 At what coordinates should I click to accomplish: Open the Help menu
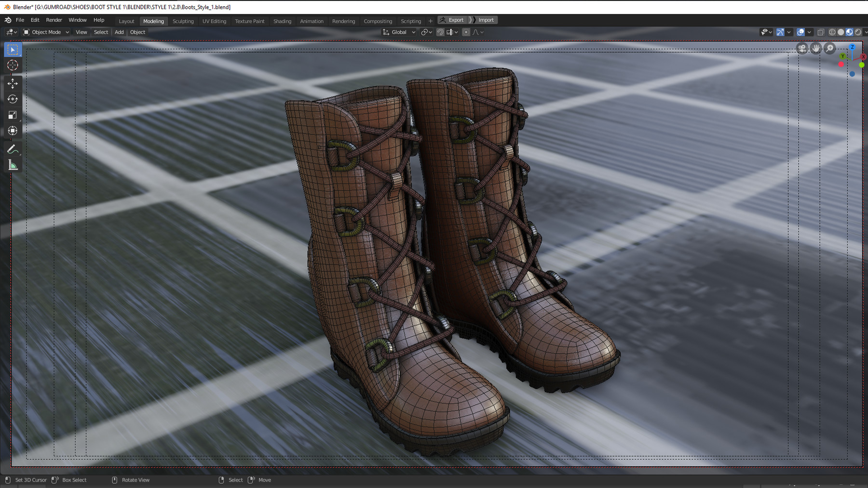99,20
